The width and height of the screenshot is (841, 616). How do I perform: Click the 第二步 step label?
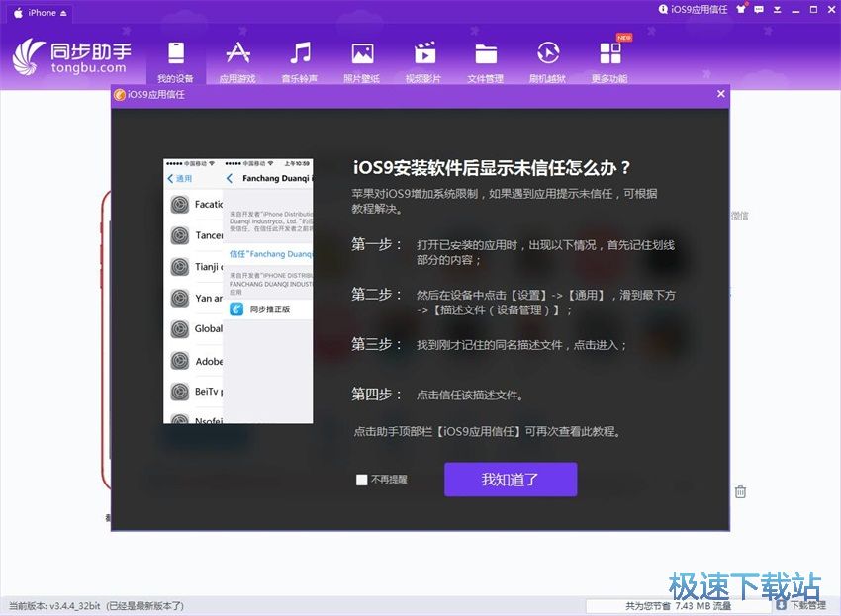(377, 295)
